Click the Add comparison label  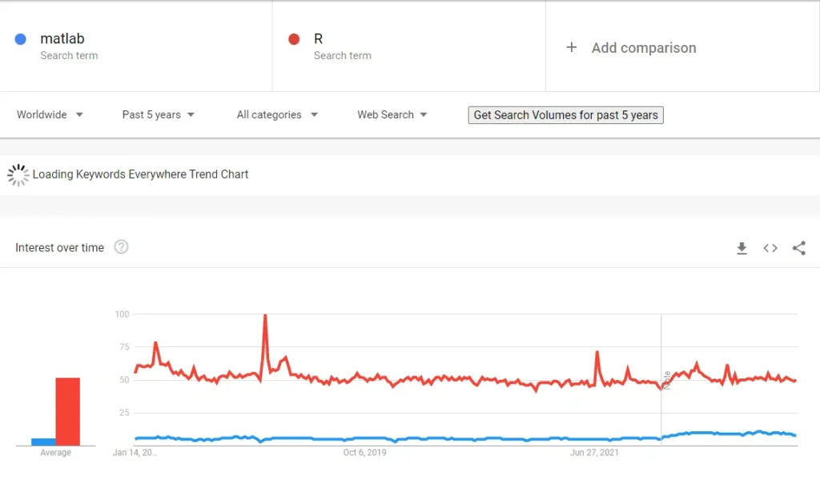(x=644, y=47)
